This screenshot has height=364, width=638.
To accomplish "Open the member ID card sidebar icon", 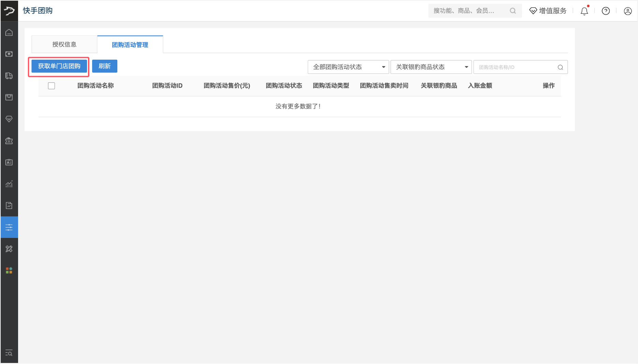I will coord(9,162).
